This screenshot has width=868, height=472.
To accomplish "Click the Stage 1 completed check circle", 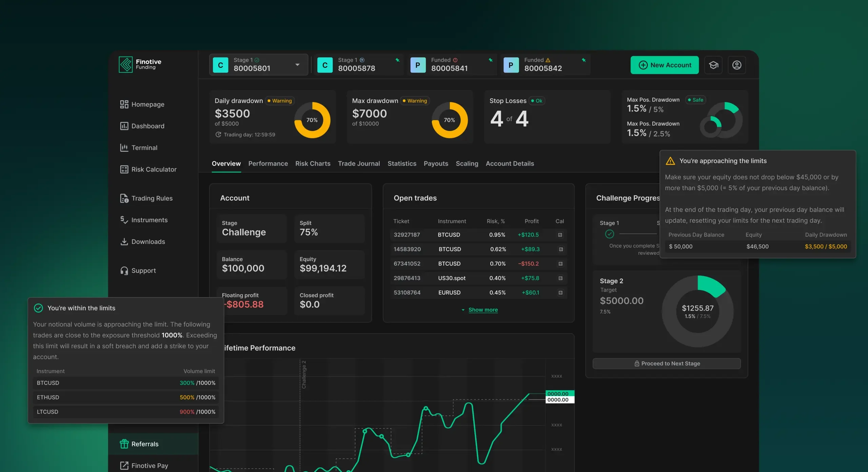I will (609, 234).
